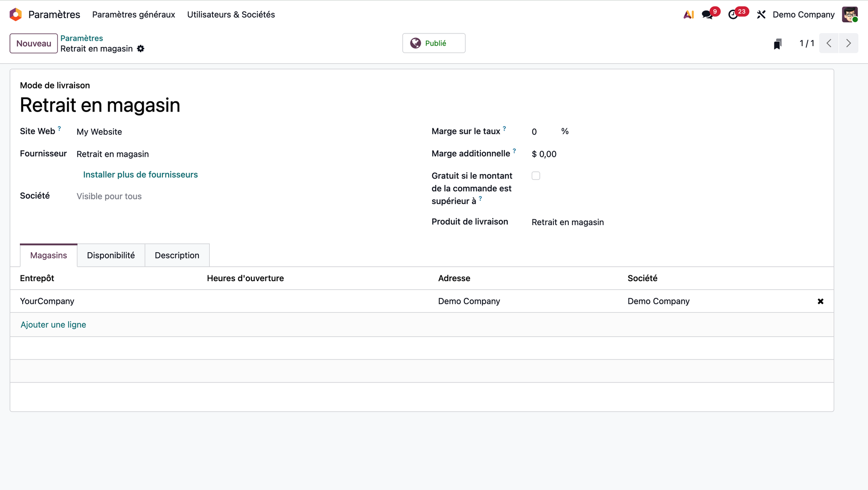This screenshot has width=868, height=490.
Task: Click the debug tools wrench icon
Action: [761, 14]
